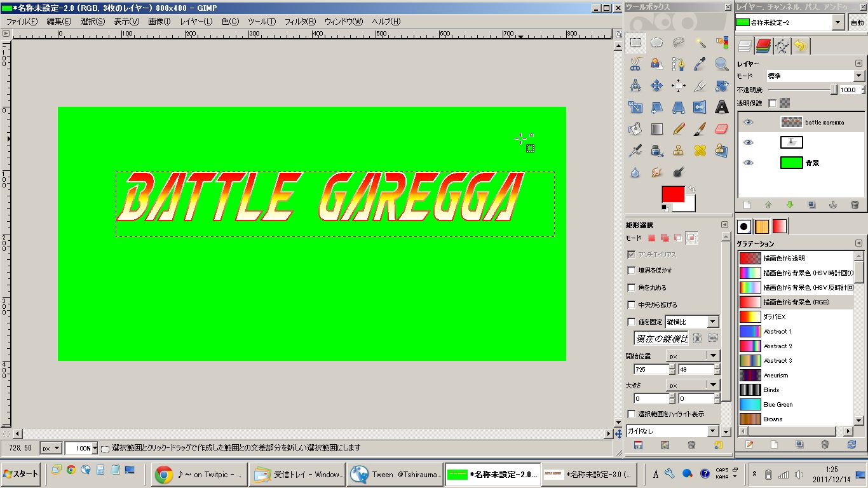Open the フィルタ(R) menu
The image size is (868, 488).
point(300,21)
